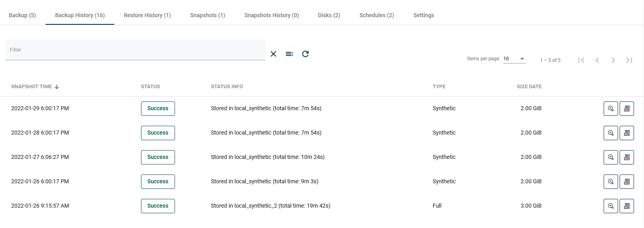Switch to the Restore History tab

click(x=147, y=15)
